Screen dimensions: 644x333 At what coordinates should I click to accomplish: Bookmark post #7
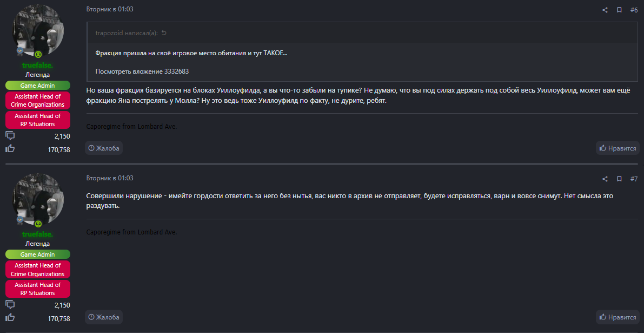coord(619,179)
